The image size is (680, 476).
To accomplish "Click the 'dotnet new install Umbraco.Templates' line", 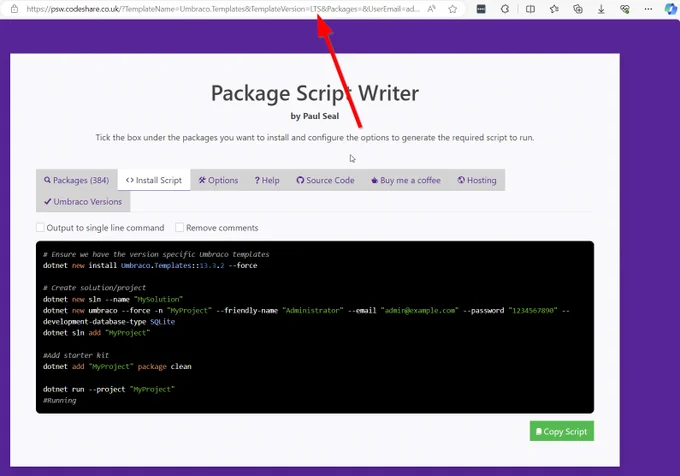I will [150, 265].
